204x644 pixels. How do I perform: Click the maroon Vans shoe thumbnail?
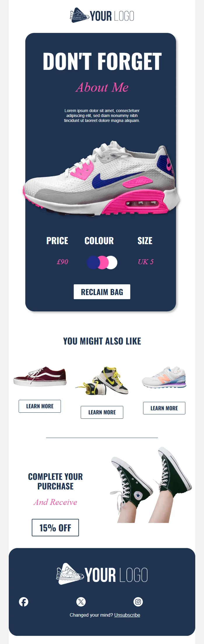coord(40,377)
